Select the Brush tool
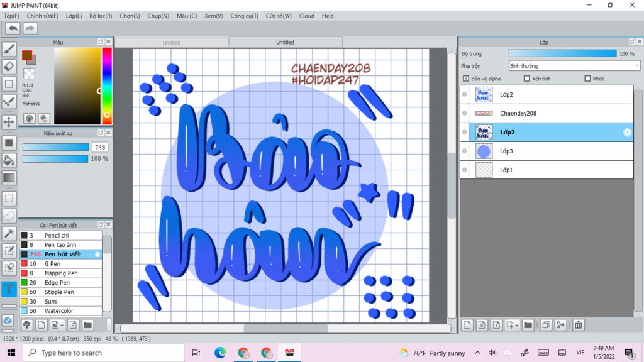 click(x=9, y=49)
